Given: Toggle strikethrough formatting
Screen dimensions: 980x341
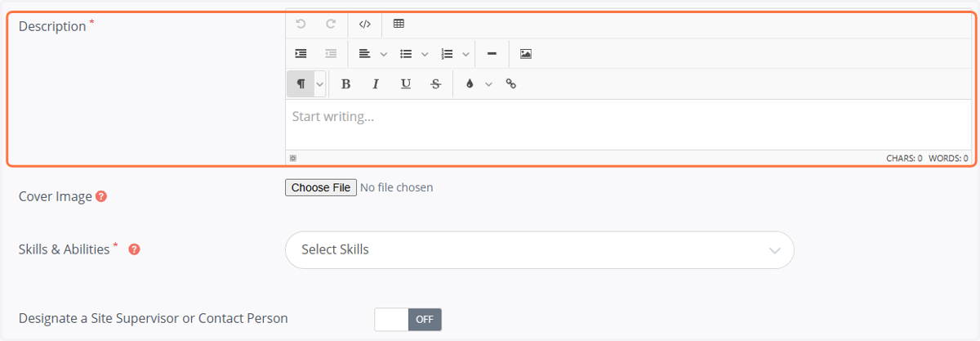Looking at the screenshot, I should [x=435, y=83].
